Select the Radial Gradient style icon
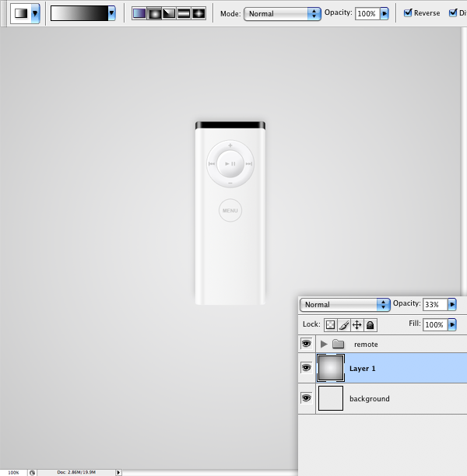This screenshot has height=476, width=467. point(154,13)
